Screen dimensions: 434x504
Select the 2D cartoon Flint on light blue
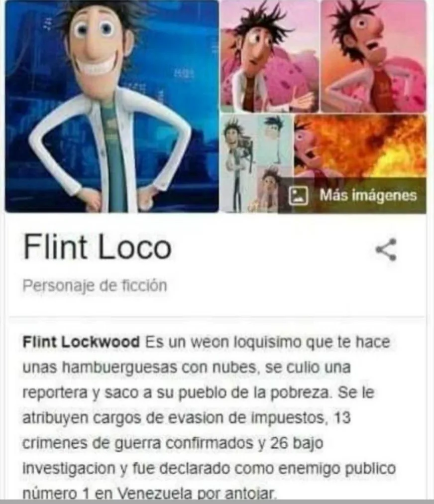[275, 140]
